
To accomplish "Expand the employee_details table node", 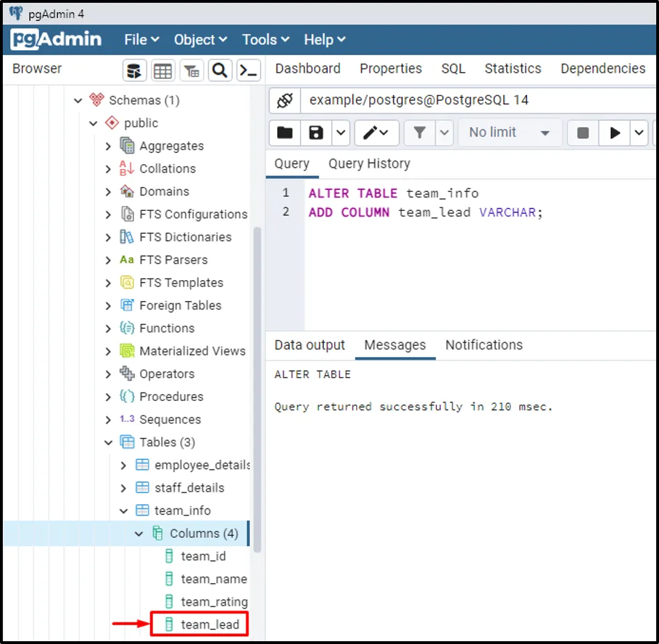I will [x=124, y=465].
